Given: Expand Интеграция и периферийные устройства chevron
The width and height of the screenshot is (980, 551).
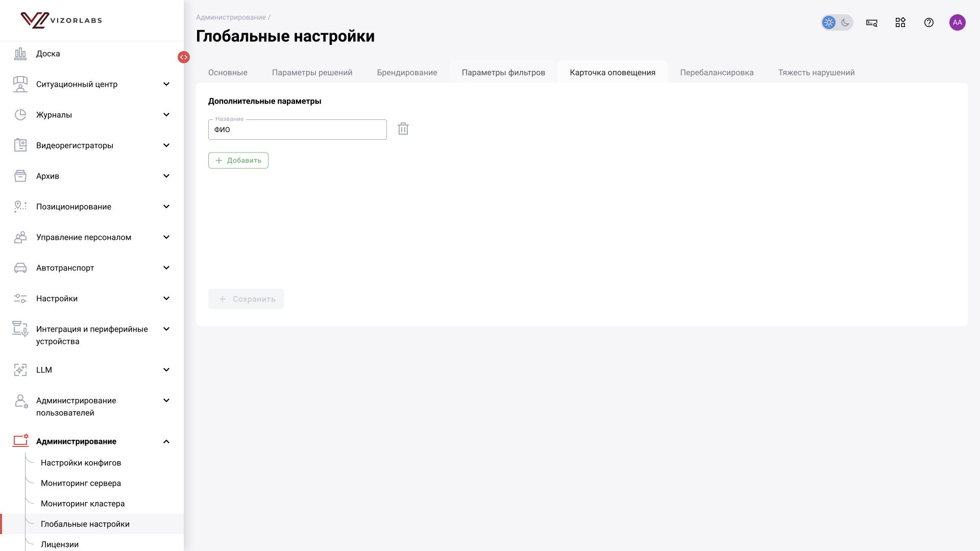Looking at the screenshot, I should pos(166,329).
